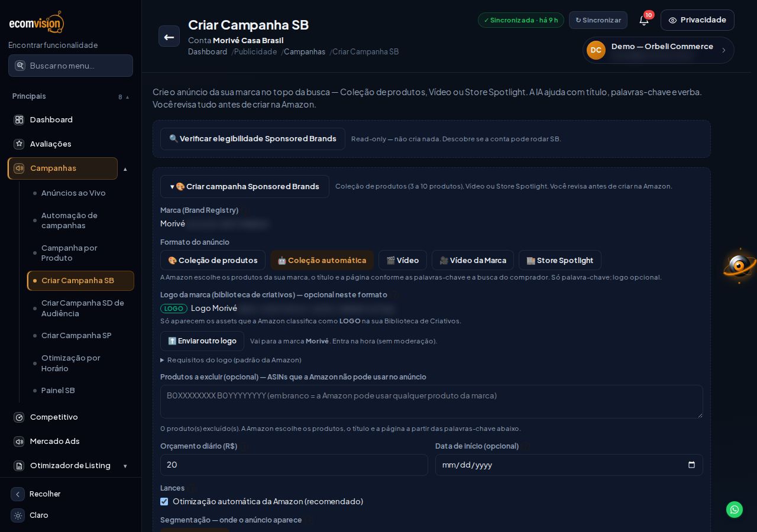The image size is (757, 532).
Task: Open the Demo — Orbeli Commerce account switcher
Action: [x=658, y=50]
